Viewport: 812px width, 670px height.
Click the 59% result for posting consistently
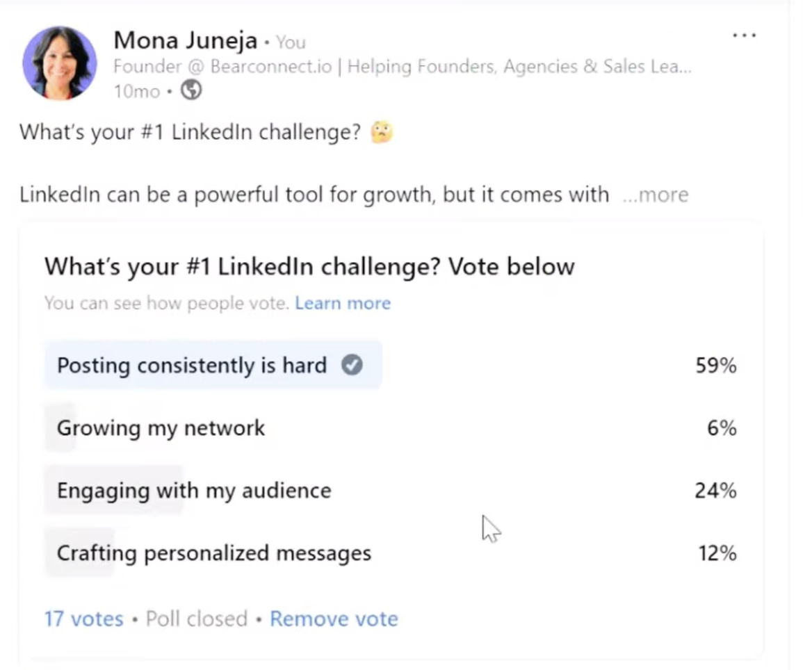click(715, 366)
